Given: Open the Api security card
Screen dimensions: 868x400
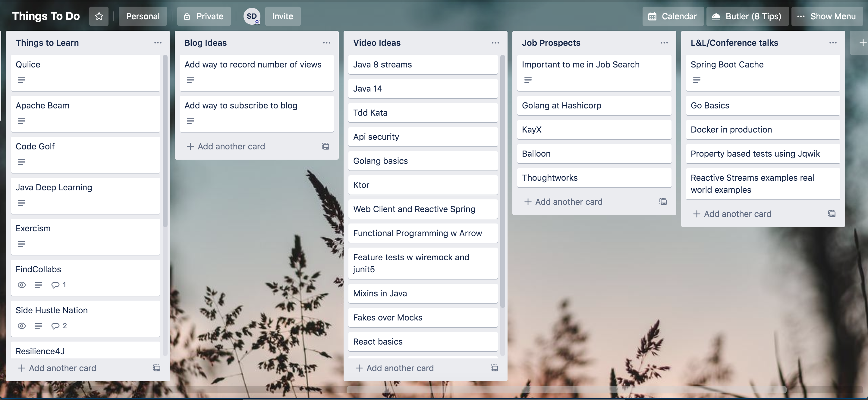Looking at the screenshot, I should pyautogui.click(x=423, y=137).
